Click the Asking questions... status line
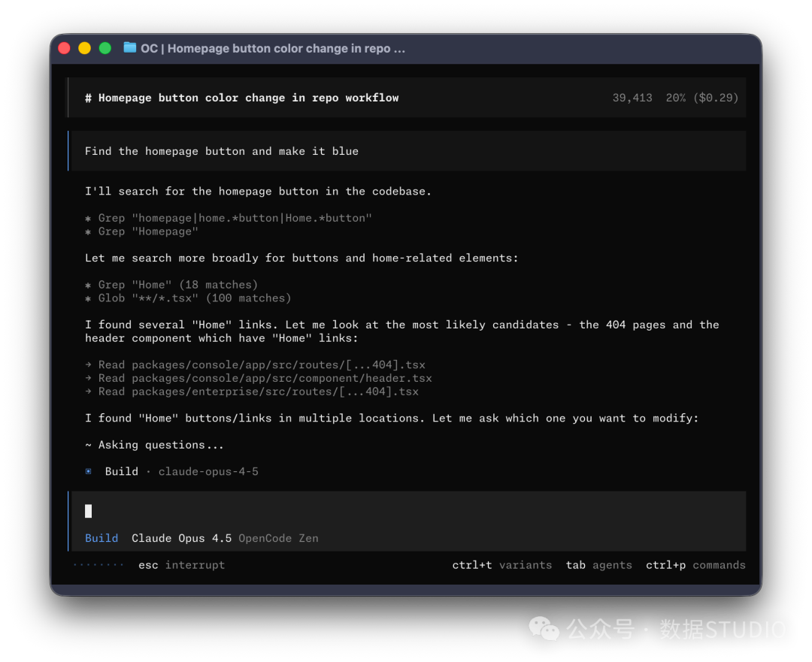This screenshot has width=812, height=662. coord(154,445)
